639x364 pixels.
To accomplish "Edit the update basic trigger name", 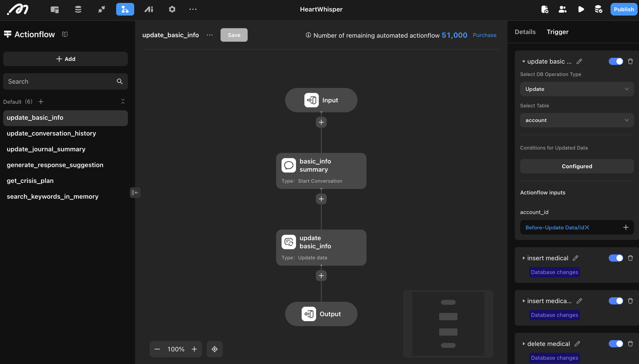I will (579, 61).
